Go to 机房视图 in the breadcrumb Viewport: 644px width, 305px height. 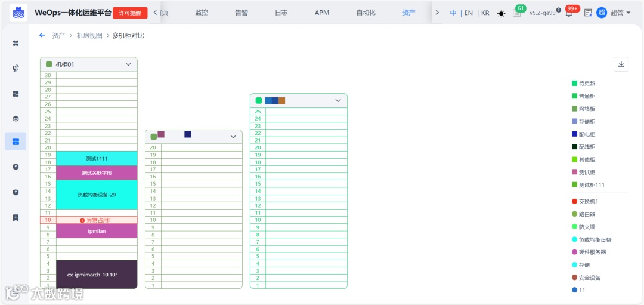pos(89,35)
